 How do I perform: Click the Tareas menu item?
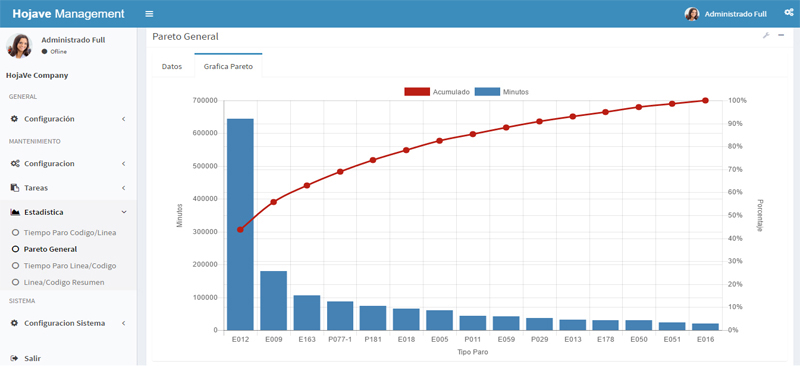click(x=68, y=188)
